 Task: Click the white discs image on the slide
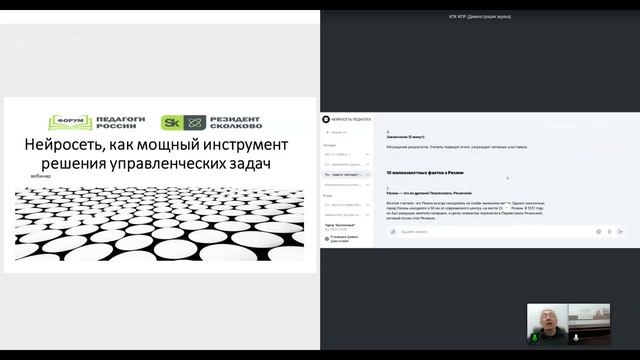tap(160, 224)
